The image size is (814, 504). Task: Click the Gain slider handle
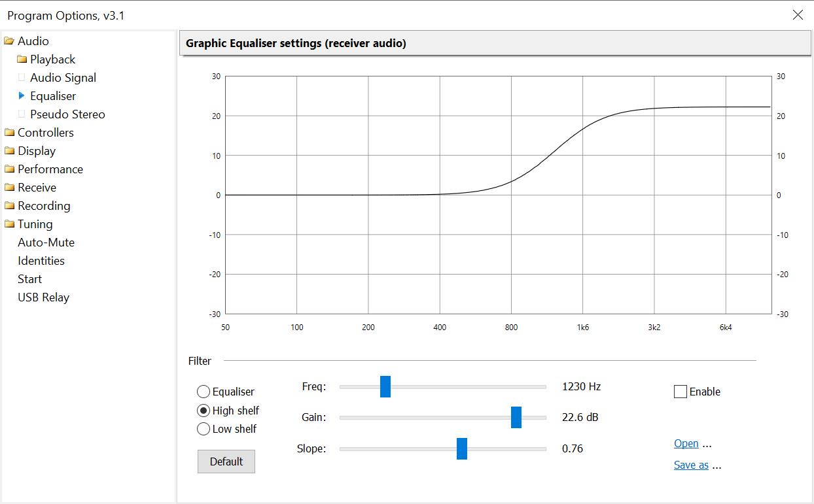(x=516, y=417)
